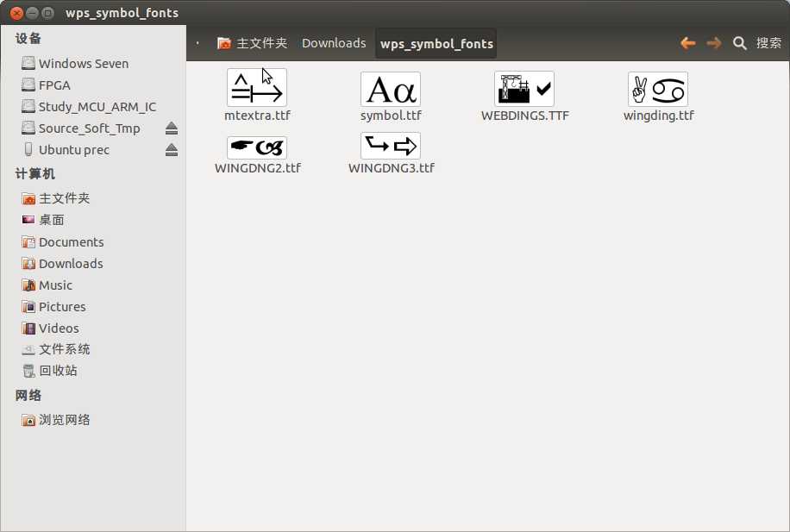Image resolution: width=790 pixels, height=532 pixels.
Task: Click the Videos folder icon
Action: [x=28, y=329]
